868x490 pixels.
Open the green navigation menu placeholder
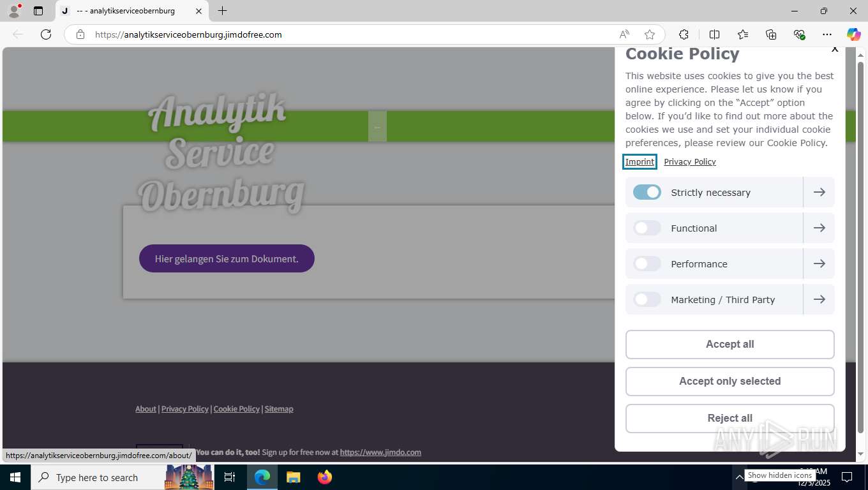[x=377, y=126]
